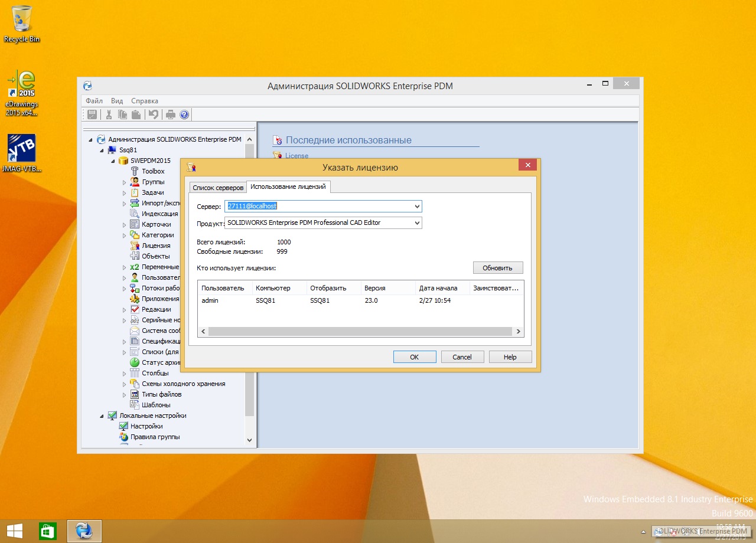Open the Продукт product dropdown arrow
The height and width of the screenshot is (543, 756).
point(417,223)
